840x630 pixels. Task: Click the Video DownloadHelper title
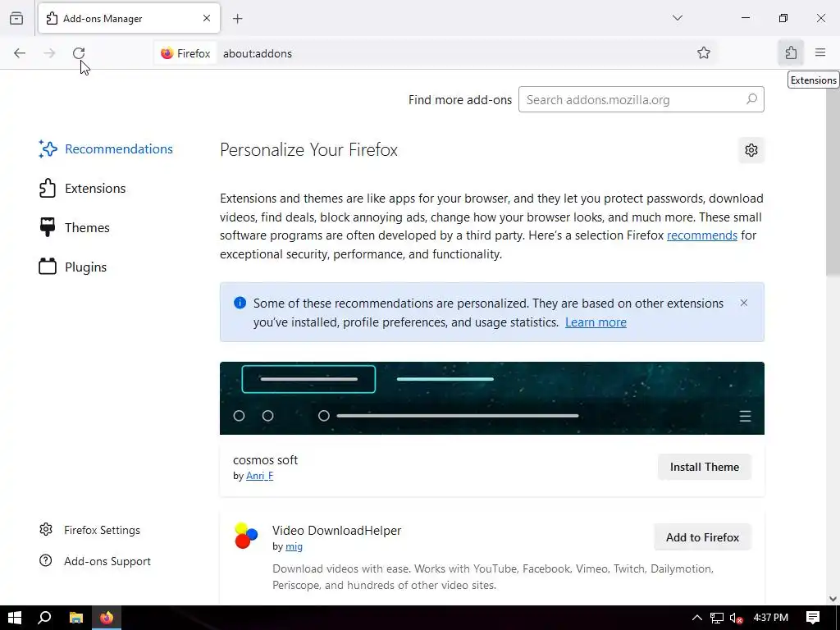(336, 531)
